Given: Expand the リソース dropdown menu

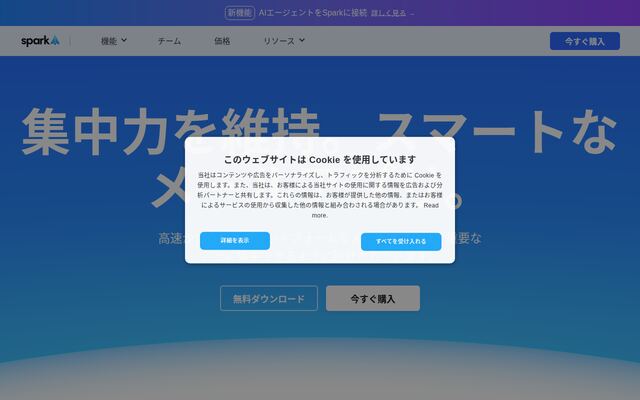Looking at the screenshot, I should (x=284, y=41).
